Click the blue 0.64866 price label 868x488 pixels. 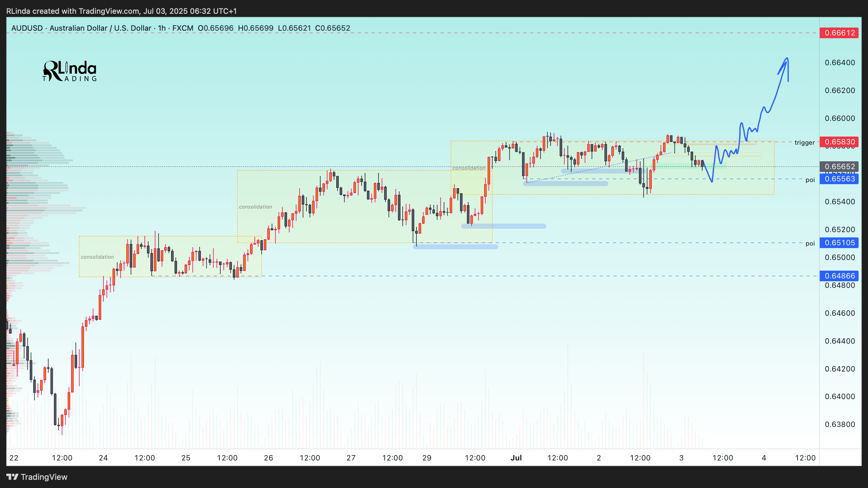839,276
